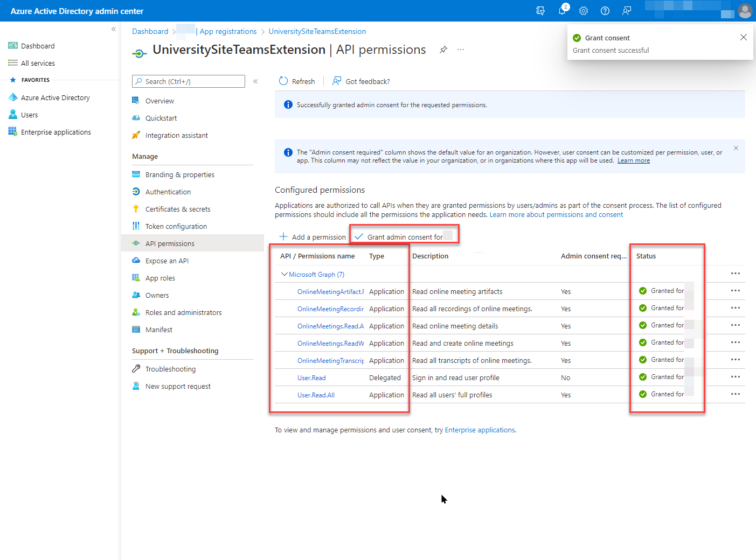This screenshot has height=560, width=756.
Task: Open Dashboard in left navigation
Action: tap(32, 46)
